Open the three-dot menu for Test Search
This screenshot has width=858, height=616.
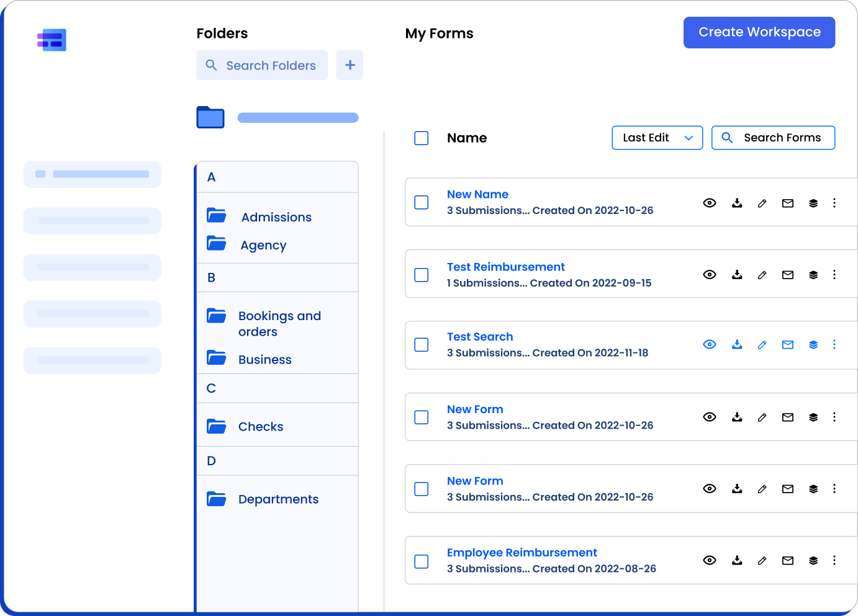834,344
